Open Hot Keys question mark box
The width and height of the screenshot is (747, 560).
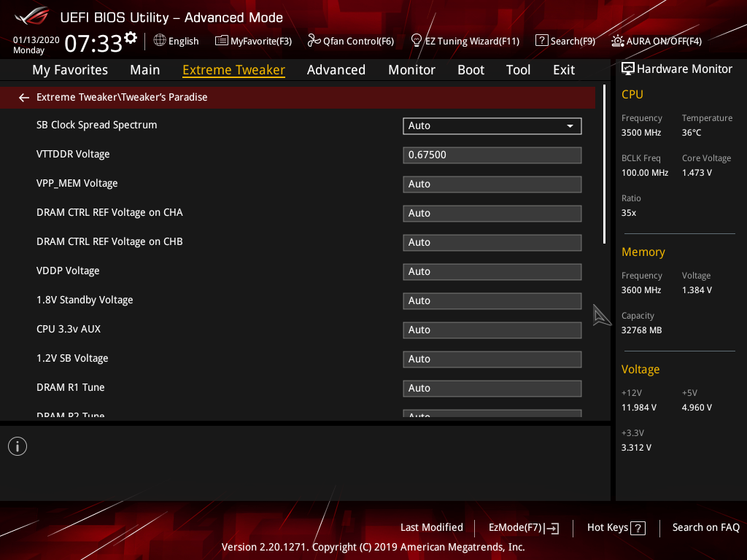638,528
